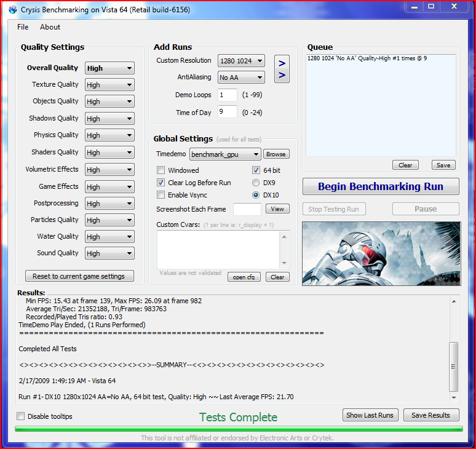Click Browse for timedemo
The width and height of the screenshot is (476, 449).
coord(276,154)
